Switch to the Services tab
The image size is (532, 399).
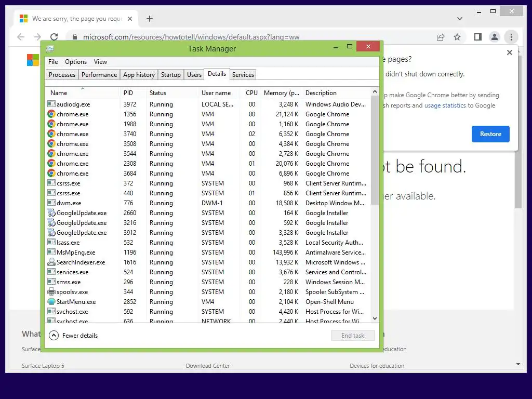pos(243,75)
